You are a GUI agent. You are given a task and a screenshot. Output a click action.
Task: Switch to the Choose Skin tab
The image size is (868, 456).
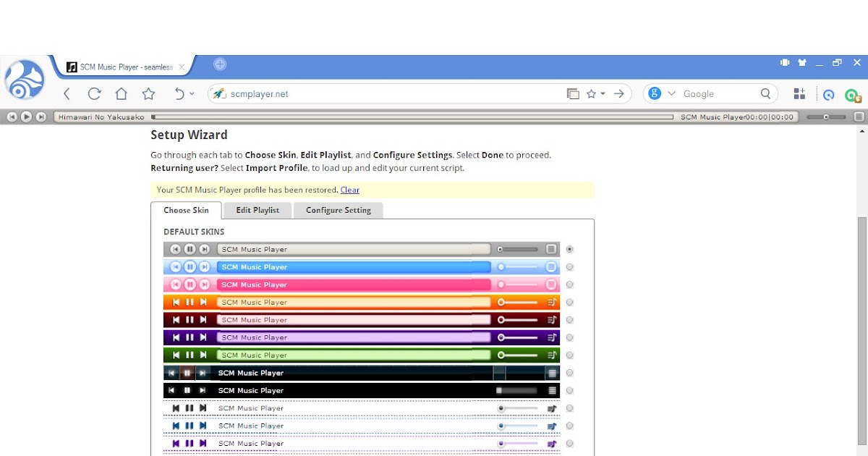coord(186,210)
